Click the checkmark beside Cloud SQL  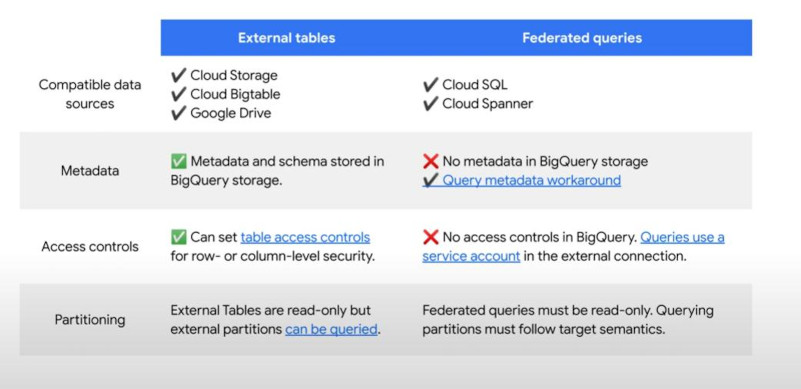[x=430, y=85]
